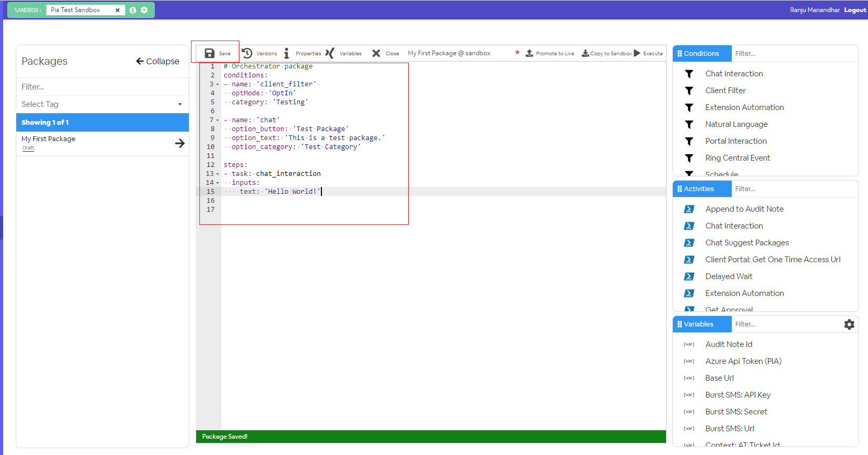868x455 pixels.
Task: Click the Copy to Sandbox label
Action: point(611,54)
